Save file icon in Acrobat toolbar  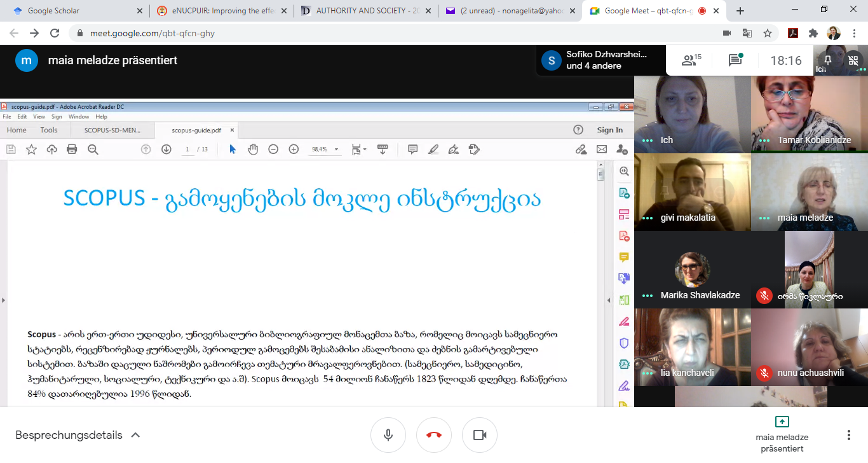[x=11, y=149]
